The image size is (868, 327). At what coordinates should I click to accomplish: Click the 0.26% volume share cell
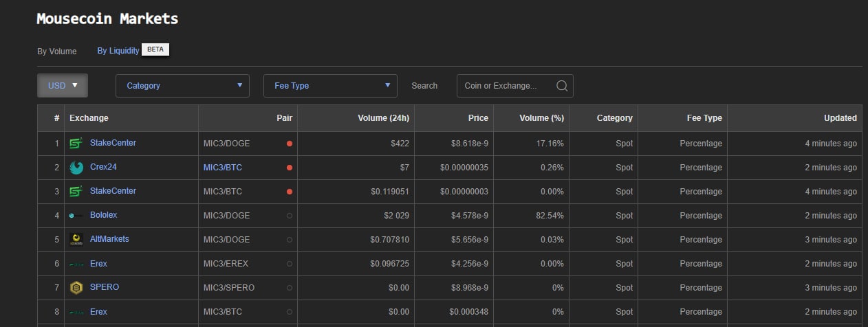point(531,168)
